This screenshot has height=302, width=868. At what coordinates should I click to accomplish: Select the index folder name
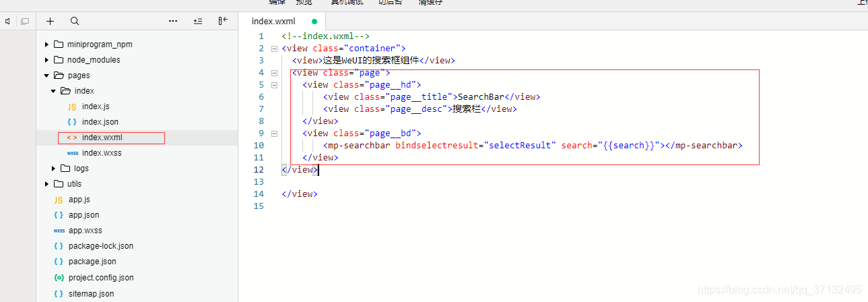84,91
